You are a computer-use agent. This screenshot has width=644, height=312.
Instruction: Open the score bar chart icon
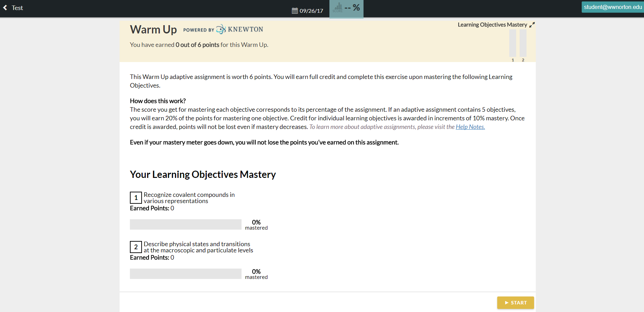(338, 7)
